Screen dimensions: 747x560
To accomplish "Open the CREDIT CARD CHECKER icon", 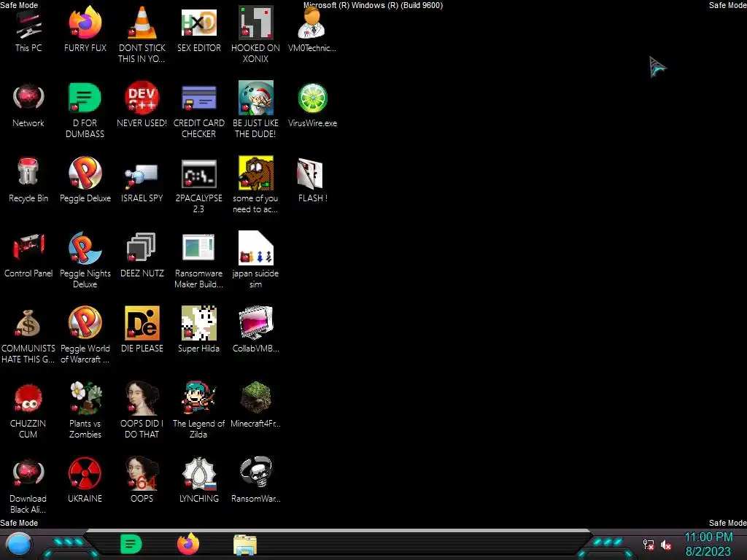I will click(198, 98).
